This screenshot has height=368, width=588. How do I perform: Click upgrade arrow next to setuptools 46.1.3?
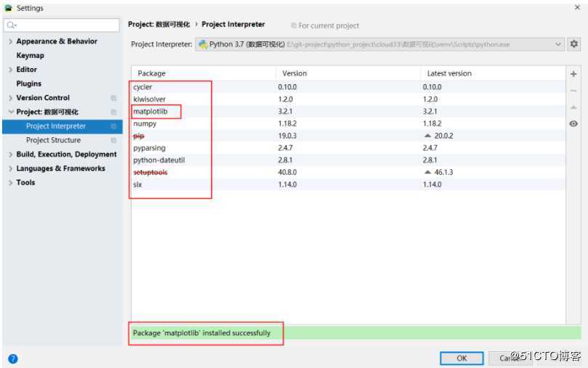pos(427,172)
